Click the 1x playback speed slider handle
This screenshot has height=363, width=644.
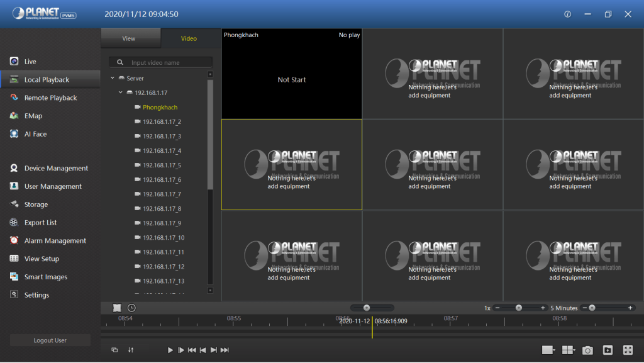(519, 308)
